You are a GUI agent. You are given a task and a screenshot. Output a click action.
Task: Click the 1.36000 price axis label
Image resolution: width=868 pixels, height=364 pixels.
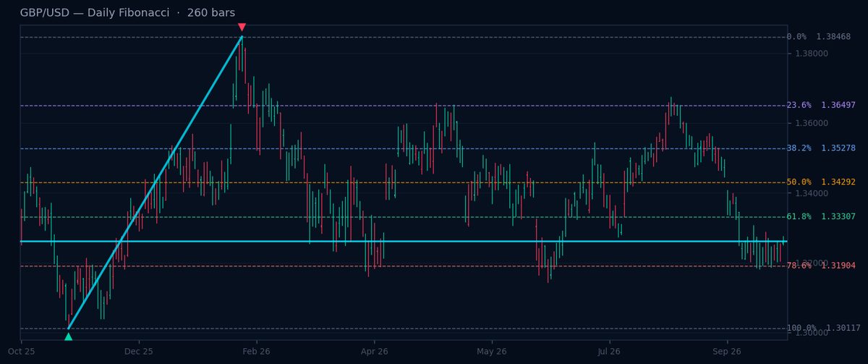(812, 124)
